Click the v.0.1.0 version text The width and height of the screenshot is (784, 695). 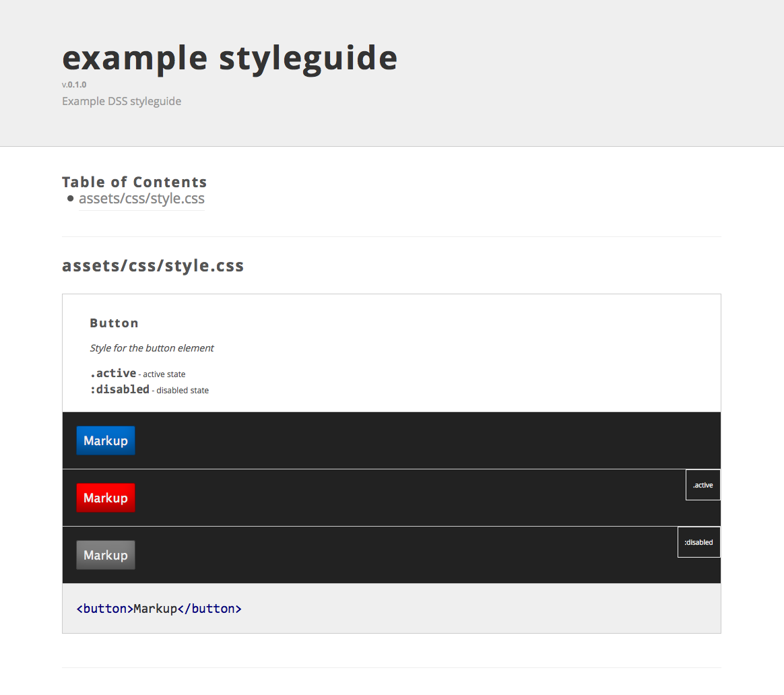[74, 84]
